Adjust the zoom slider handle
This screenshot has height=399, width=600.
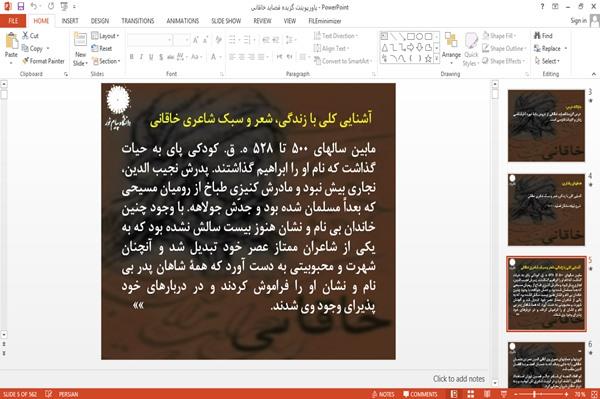coord(534,394)
